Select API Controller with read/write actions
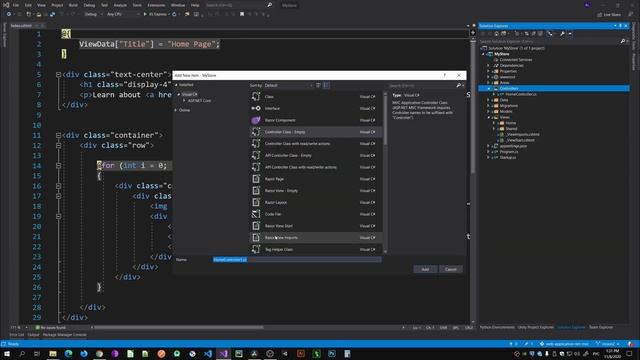 [316, 167]
